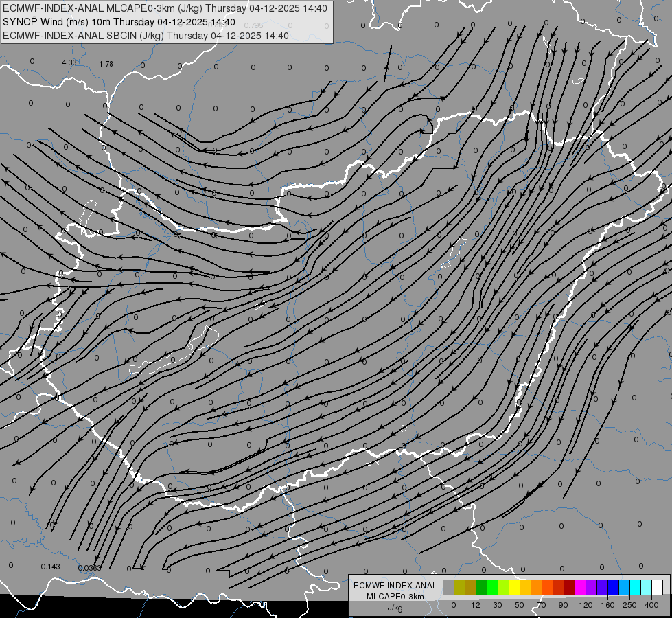Screen dimensions: 672x618
Task: Pick the pure blue legend swatch
Action: [x=614, y=587]
